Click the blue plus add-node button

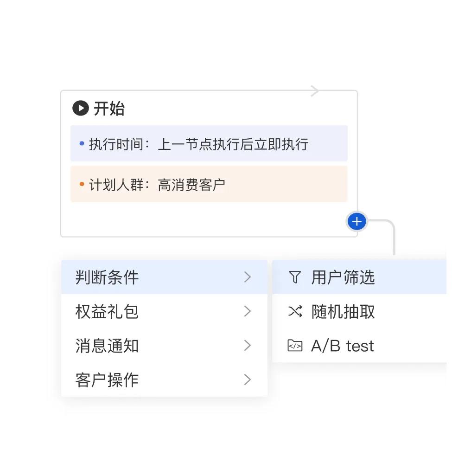(357, 222)
